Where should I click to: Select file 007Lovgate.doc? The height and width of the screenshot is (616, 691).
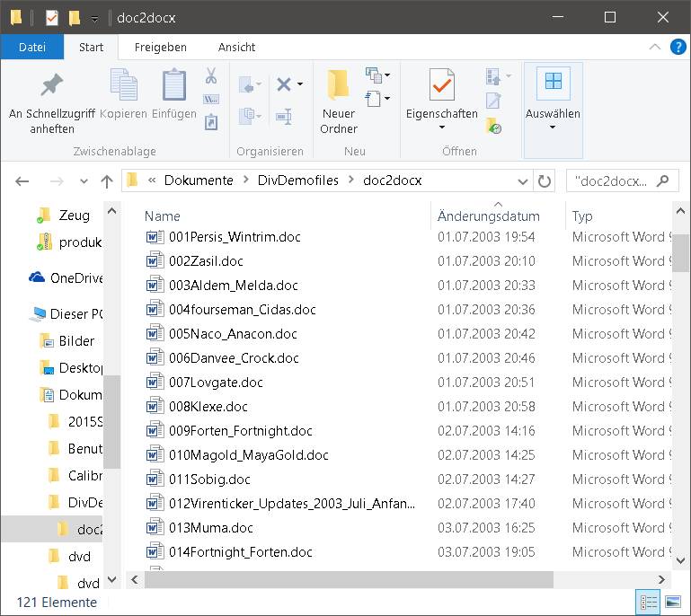[216, 382]
